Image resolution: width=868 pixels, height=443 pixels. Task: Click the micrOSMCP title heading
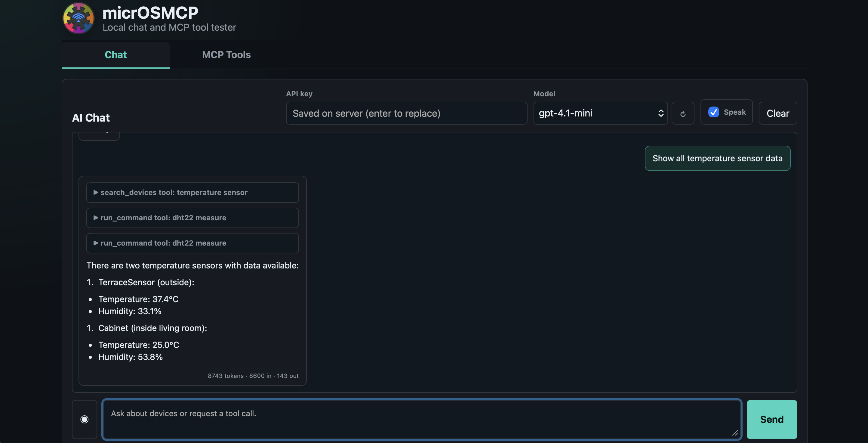tap(150, 13)
